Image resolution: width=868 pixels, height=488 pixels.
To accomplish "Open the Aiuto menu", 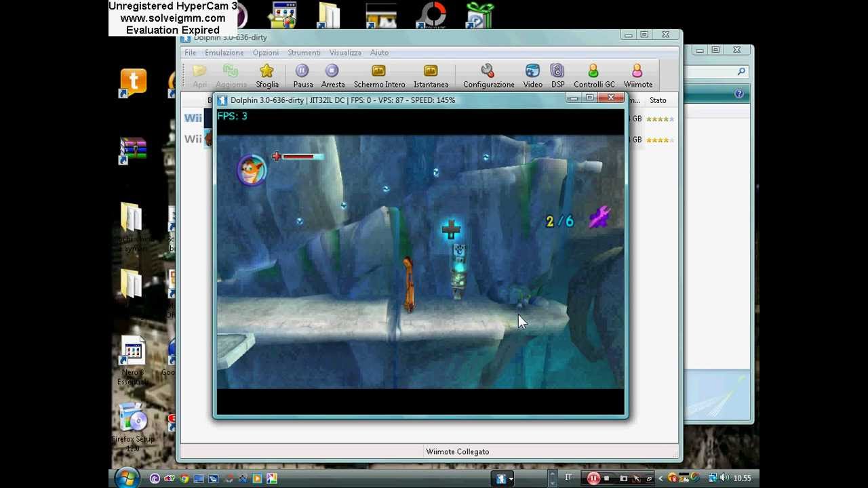I will 379,52.
